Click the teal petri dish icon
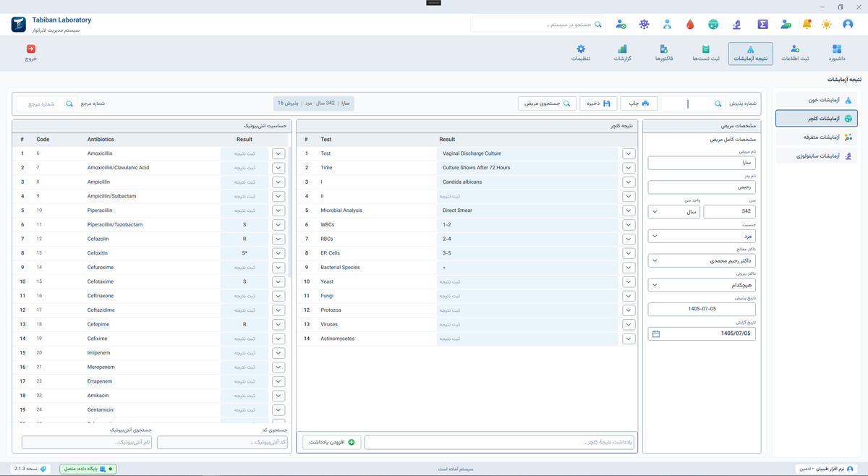This screenshot has height=476, width=868. [x=713, y=25]
